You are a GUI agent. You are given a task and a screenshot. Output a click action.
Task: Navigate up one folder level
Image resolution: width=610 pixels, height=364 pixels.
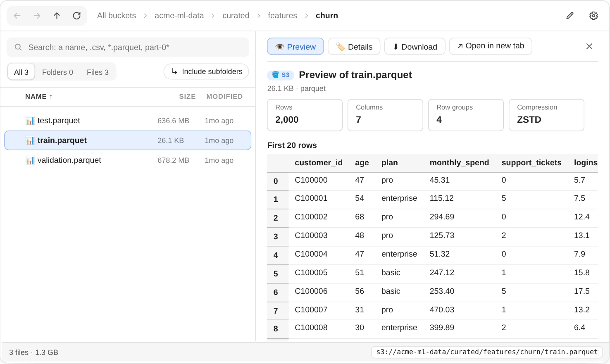coord(57,16)
